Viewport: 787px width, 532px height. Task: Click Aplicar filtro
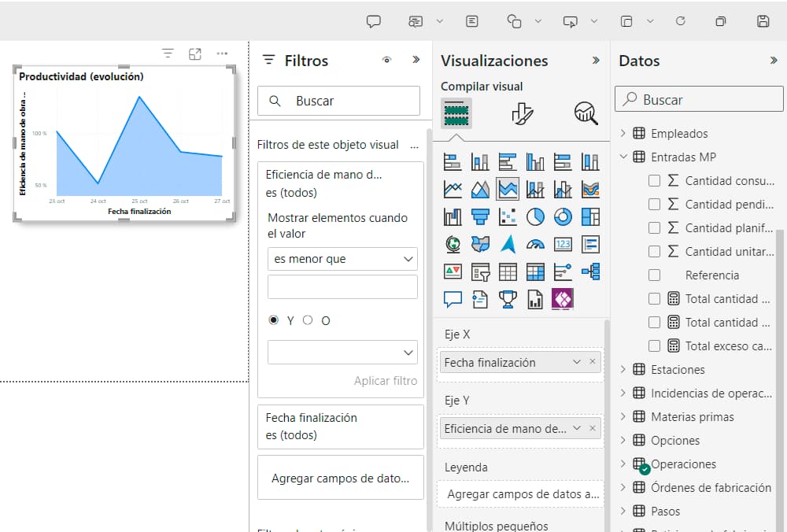(386, 381)
